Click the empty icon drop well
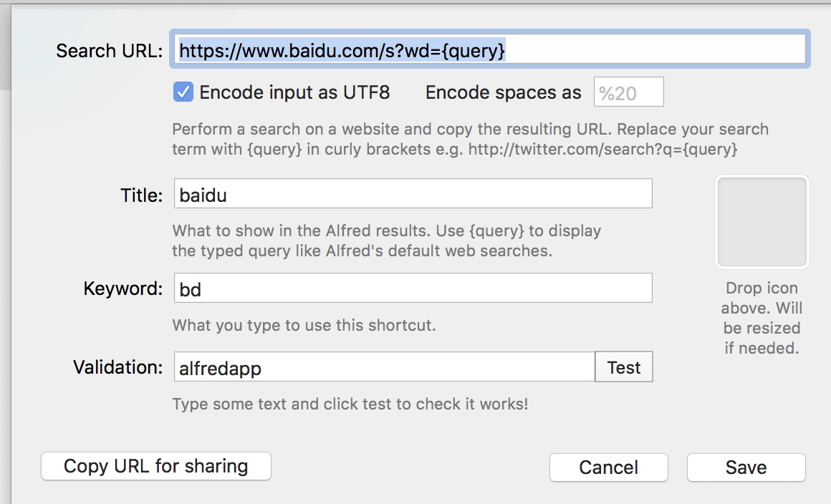Viewport: 831px width, 504px height. point(762,223)
